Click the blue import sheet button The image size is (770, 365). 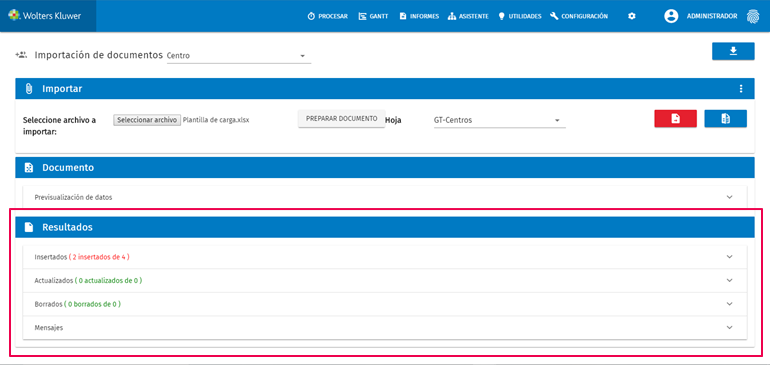coord(725,118)
